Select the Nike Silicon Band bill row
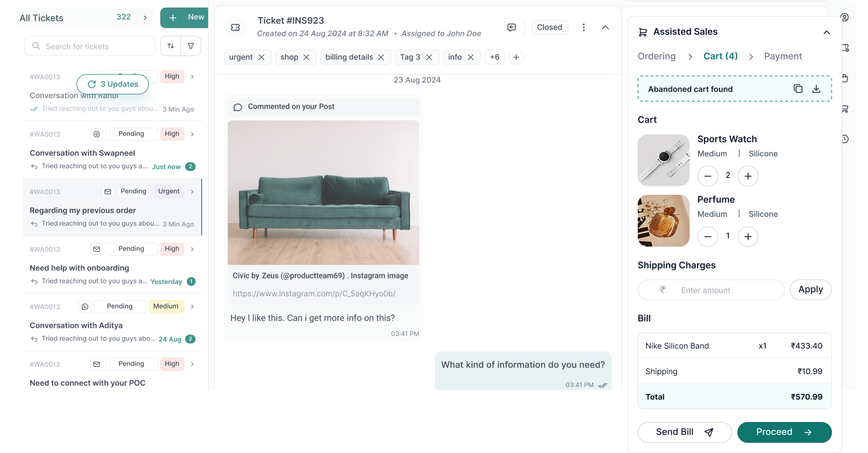The image size is (868, 453). (x=734, y=346)
